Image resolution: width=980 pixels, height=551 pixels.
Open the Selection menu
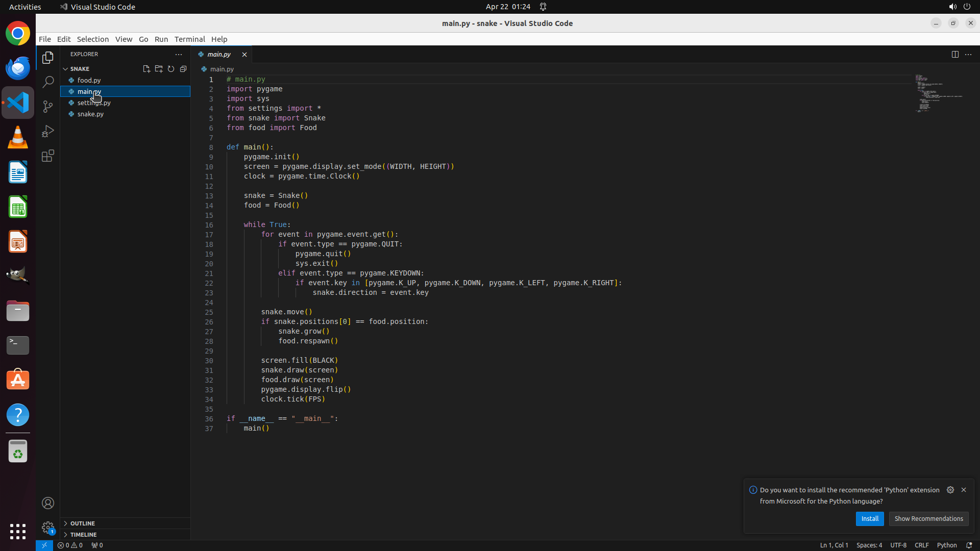92,39
